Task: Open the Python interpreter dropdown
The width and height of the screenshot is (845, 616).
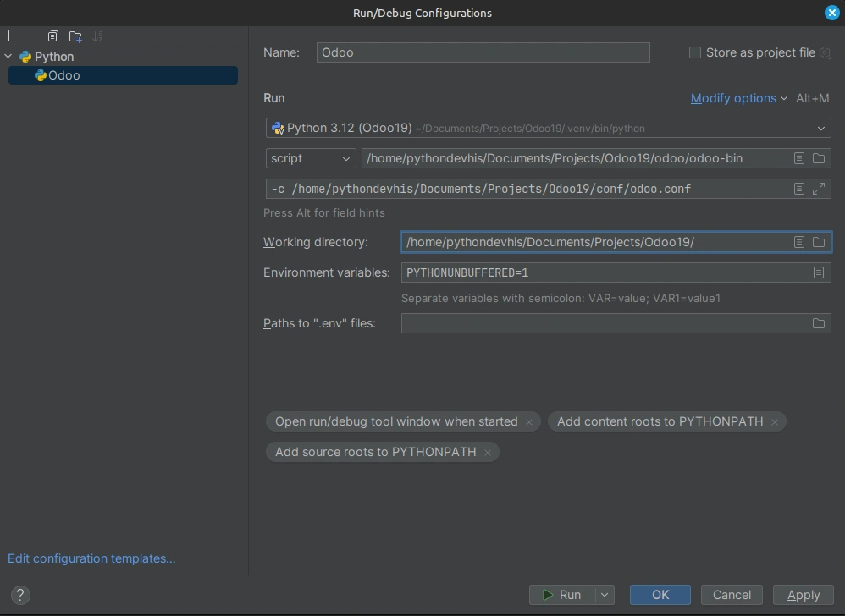Action: click(x=820, y=129)
